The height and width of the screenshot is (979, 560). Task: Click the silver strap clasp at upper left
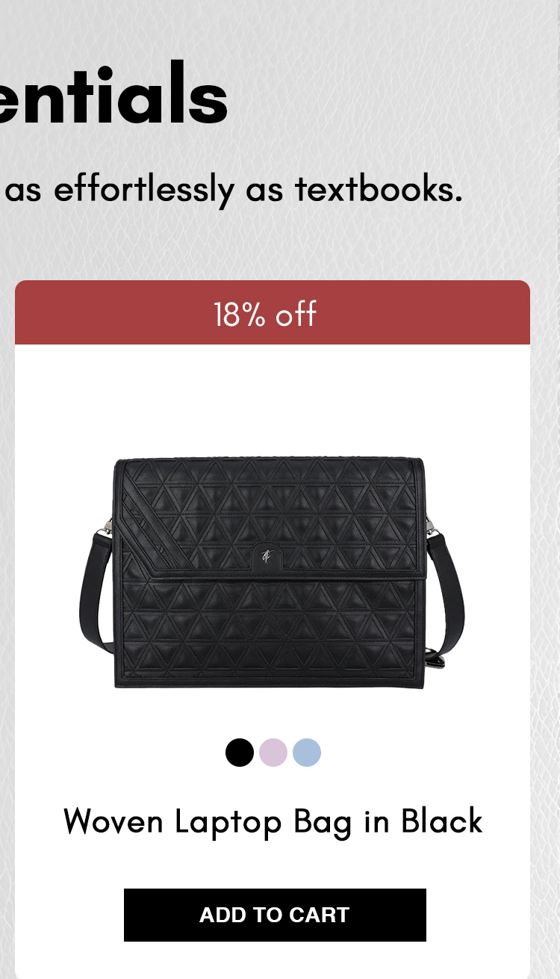coord(109,528)
